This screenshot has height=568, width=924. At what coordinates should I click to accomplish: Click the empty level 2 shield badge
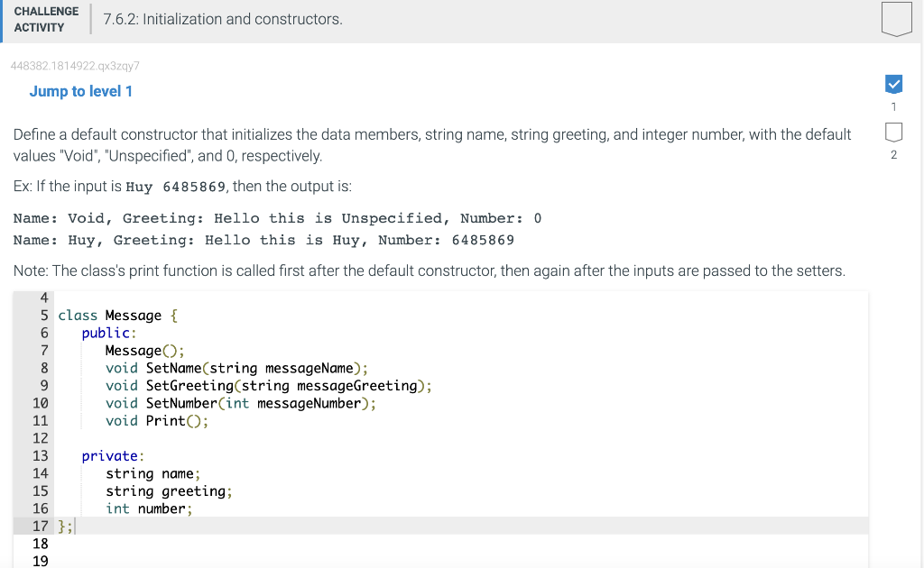(x=893, y=132)
